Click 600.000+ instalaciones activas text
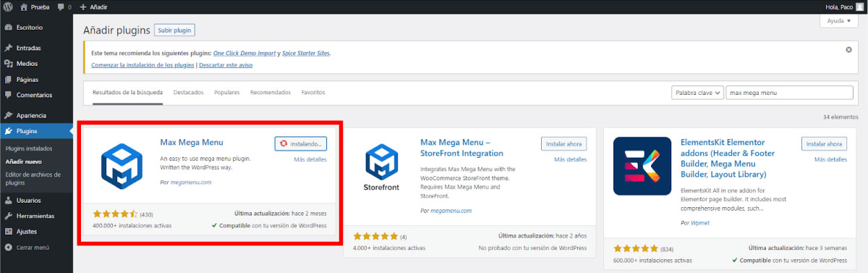The height and width of the screenshot is (273, 868). 652,259
